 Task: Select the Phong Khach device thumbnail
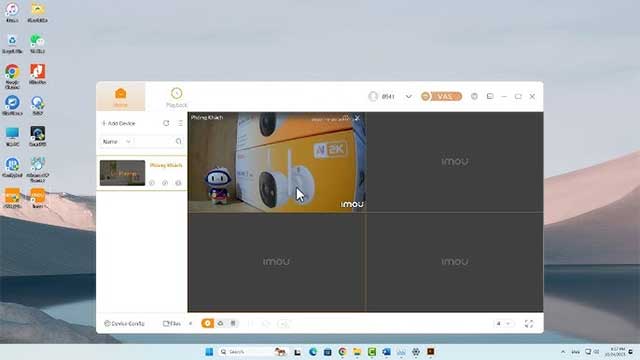122,173
